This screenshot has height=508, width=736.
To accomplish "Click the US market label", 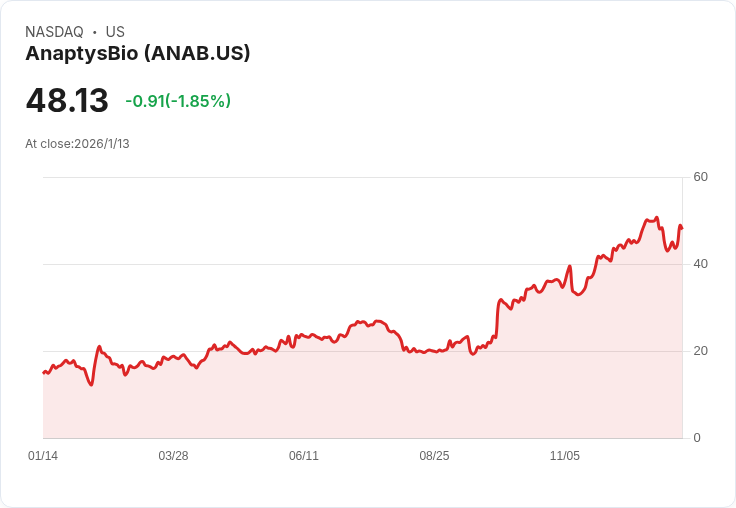I will [x=115, y=31].
